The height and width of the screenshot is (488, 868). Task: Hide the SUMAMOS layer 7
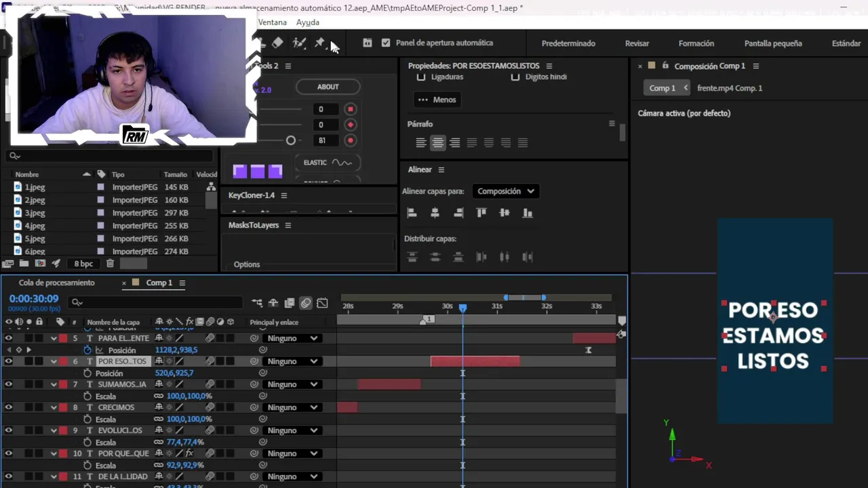[9, 384]
